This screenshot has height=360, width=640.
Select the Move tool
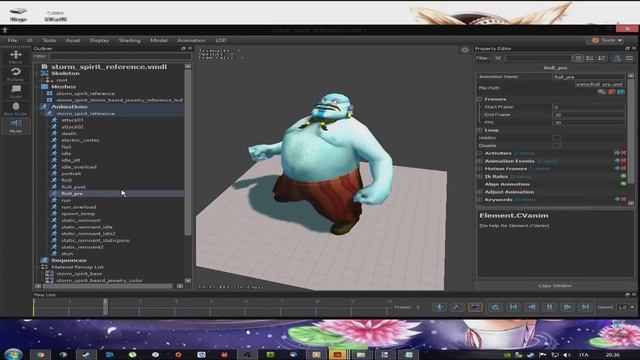tap(16, 57)
